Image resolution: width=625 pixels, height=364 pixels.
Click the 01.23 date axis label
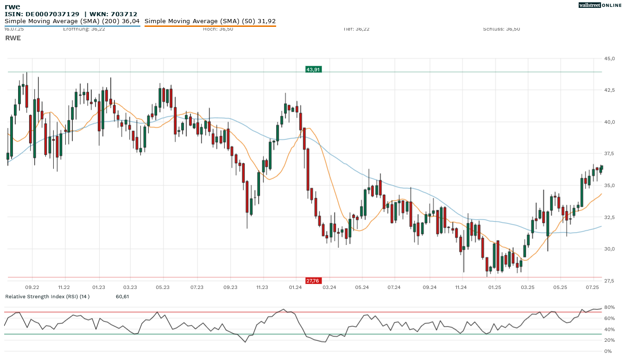point(99,288)
